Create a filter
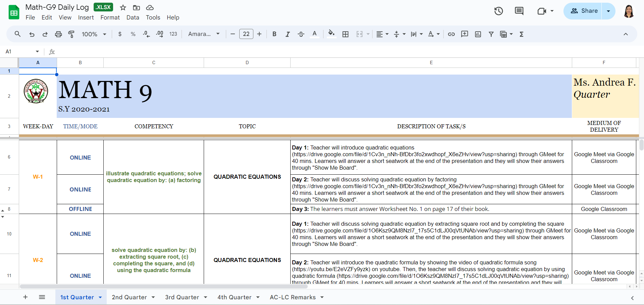Image resolution: width=644 pixels, height=305 pixels. tap(491, 34)
